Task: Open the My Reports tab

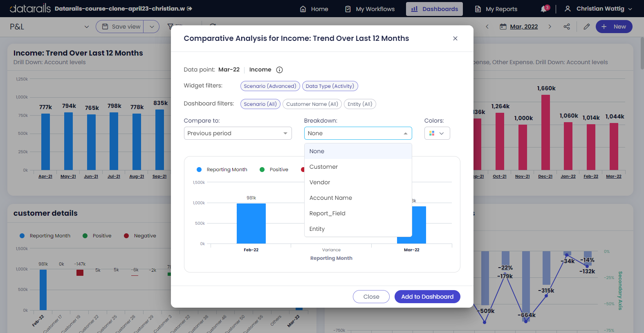Action: [496, 9]
